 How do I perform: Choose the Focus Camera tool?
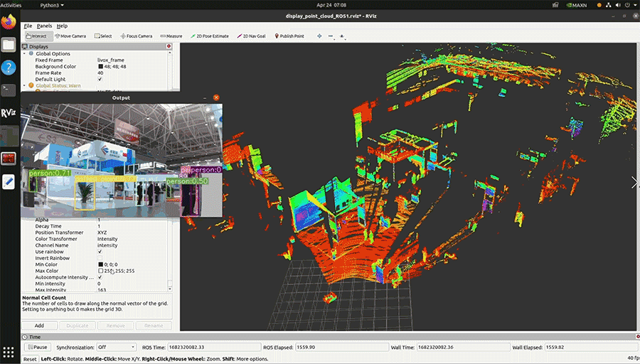click(x=136, y=36)
